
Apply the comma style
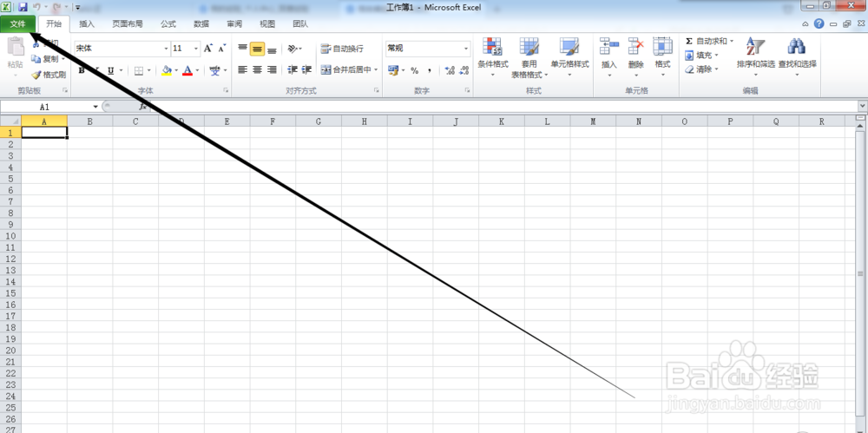429,70
